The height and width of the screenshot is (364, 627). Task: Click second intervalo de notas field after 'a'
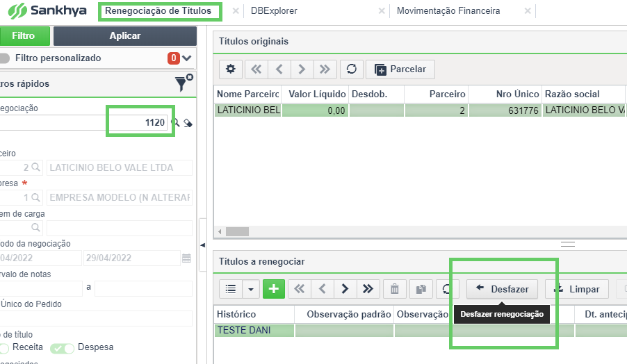(144, 288)
